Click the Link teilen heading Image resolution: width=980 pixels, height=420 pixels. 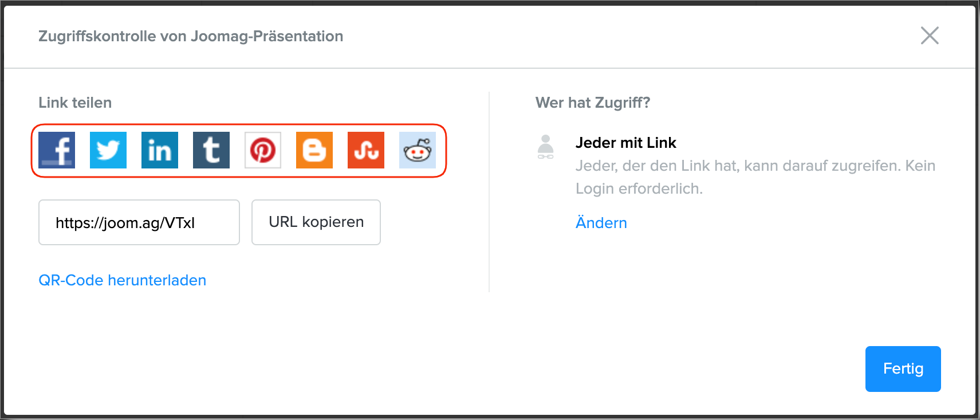[75, 103]
